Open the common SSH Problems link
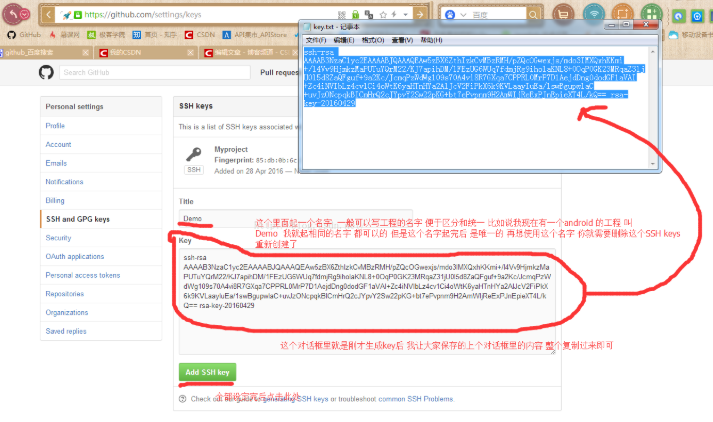Viewport: 713px width, 422px height. point(416,399)
